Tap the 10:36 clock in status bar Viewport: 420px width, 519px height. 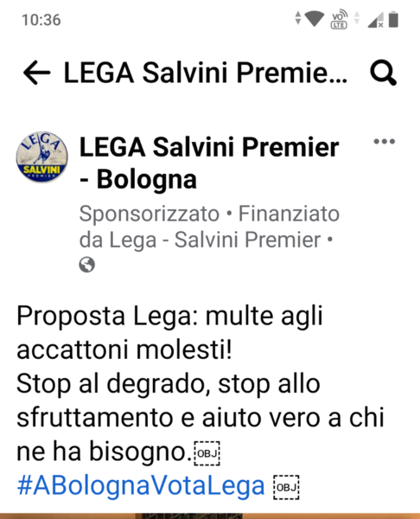41,20
